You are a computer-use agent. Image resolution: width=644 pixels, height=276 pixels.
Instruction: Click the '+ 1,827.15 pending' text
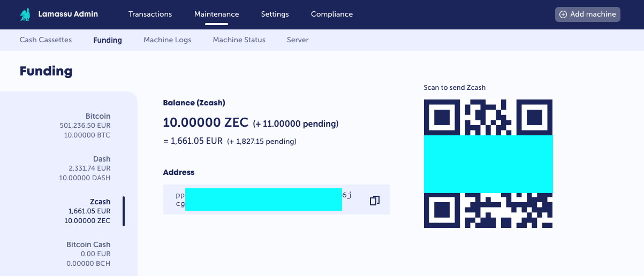[x=261, y=142]
